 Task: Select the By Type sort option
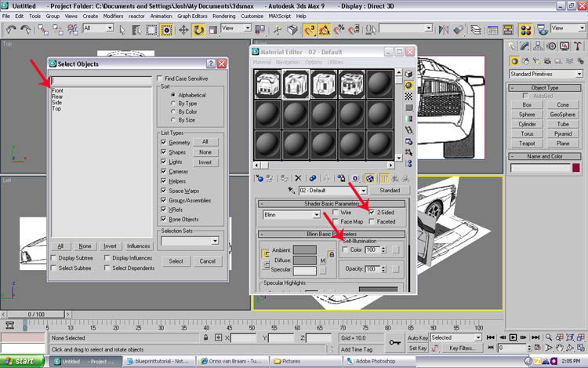(173, 103)
